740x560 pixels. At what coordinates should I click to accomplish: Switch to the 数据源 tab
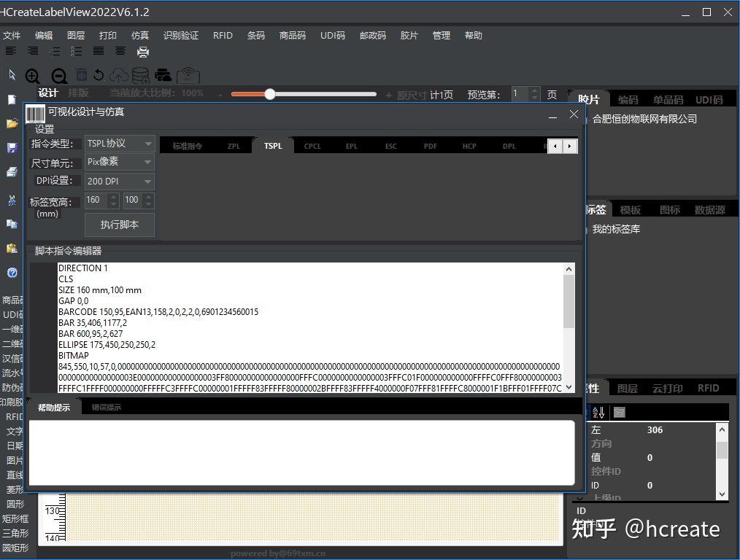coord(709,210)
